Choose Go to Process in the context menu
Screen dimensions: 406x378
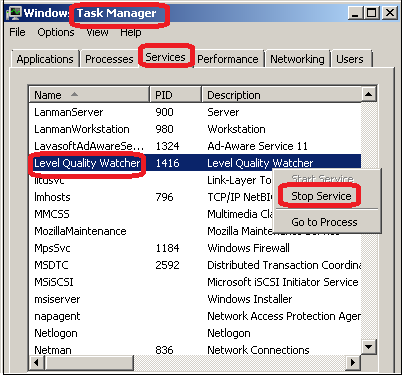pos(324,222)
